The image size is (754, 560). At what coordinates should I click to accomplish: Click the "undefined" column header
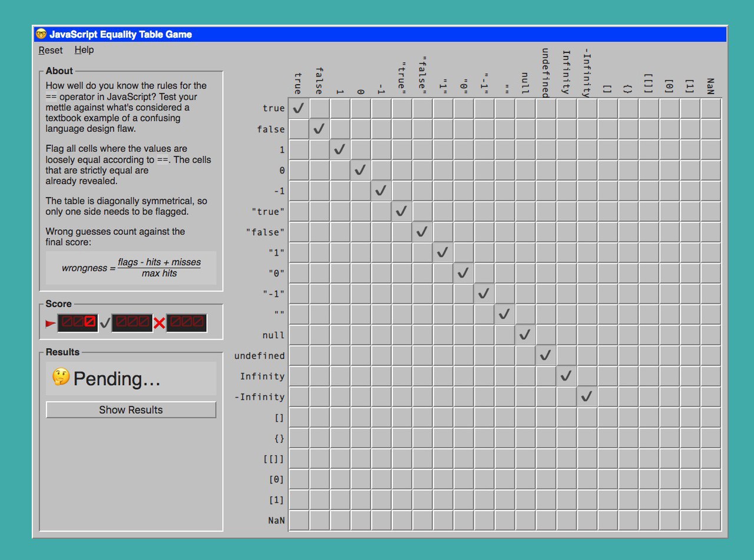click(545, 73)
